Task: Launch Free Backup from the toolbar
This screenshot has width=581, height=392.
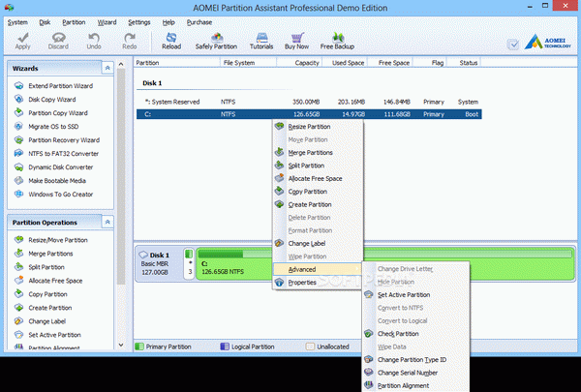Action: point(337,41)
